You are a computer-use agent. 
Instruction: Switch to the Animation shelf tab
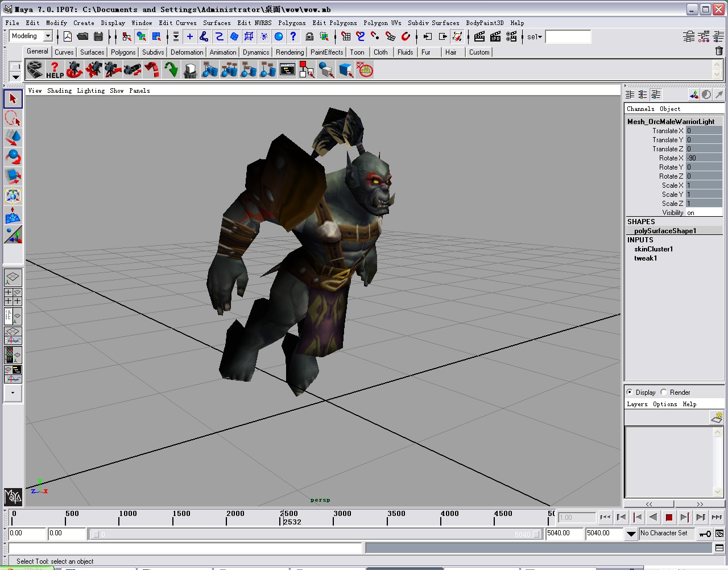click(223, 52)
